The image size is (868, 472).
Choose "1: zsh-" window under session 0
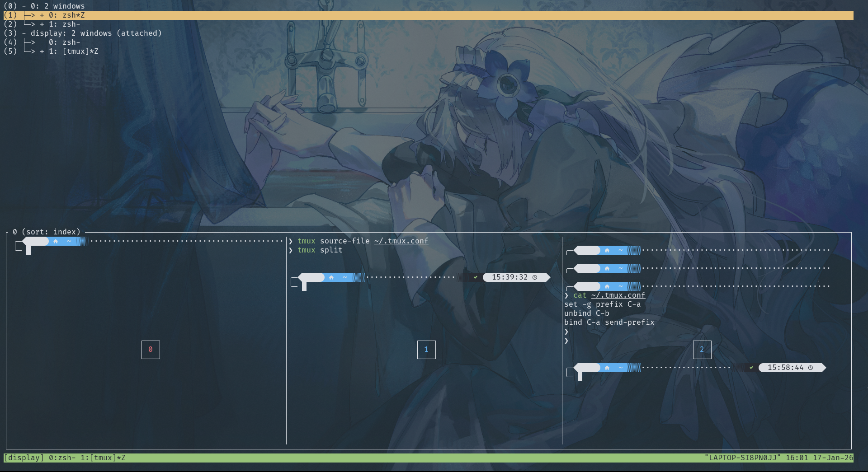click(65, 24)
